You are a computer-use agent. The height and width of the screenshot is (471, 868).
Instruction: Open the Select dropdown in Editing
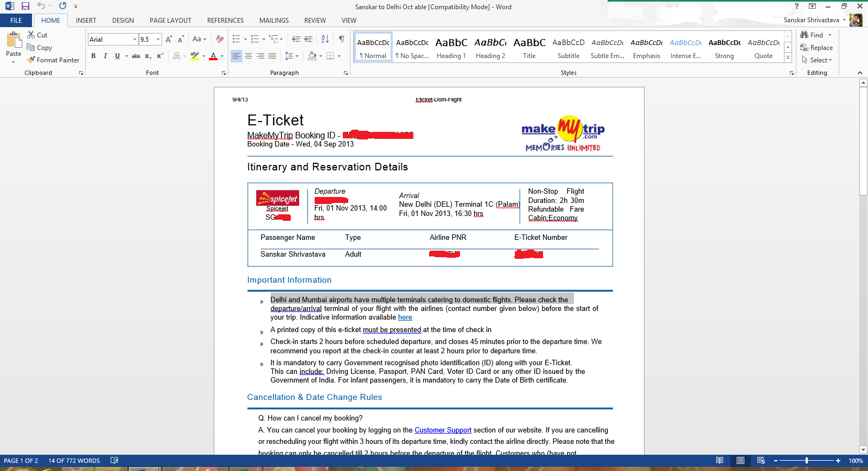click(816, 60)
